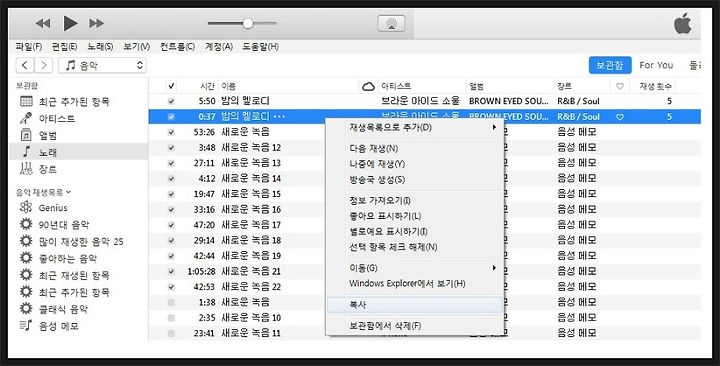This screenshot has width=720, height=366.
Task: Sort by the 아티스트 column header
Action: (396, 86)
